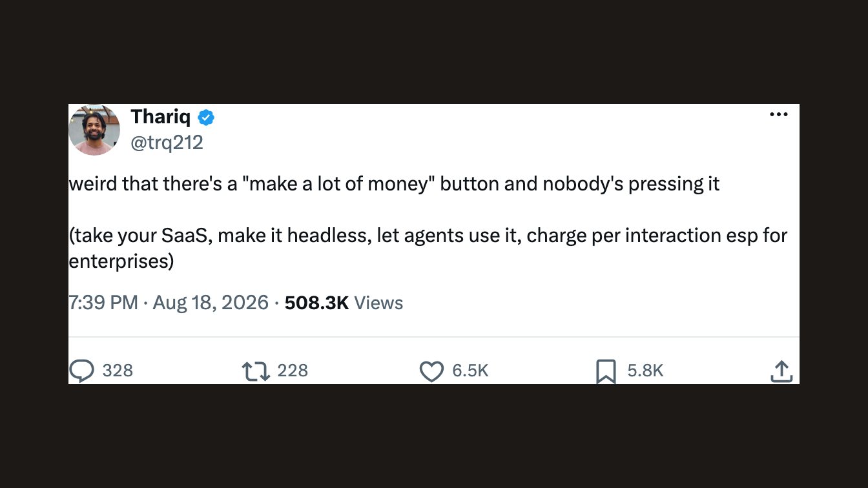Like the tweet with the heart icon
Image resolution: width=868 pixels, height=488 pixels.
431,371
